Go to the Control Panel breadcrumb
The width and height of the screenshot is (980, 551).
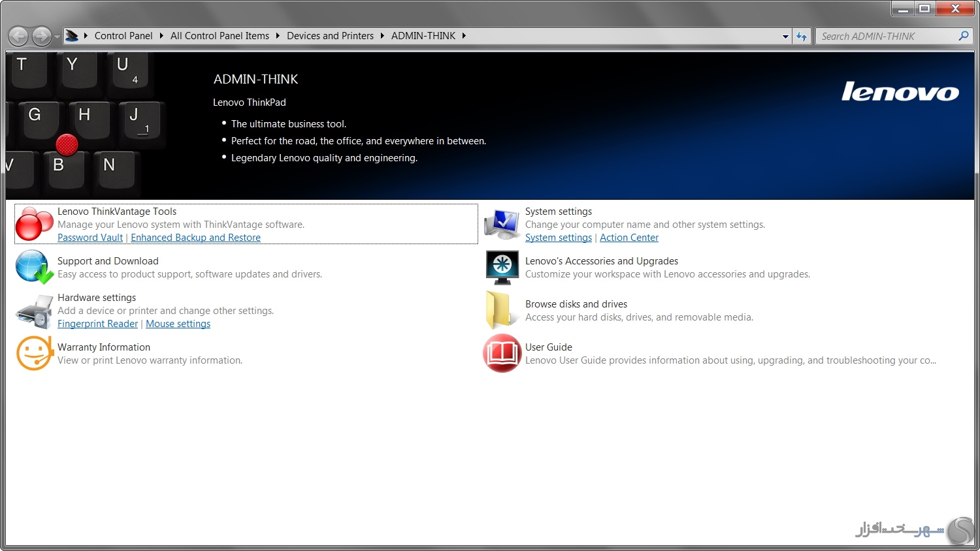123,36
